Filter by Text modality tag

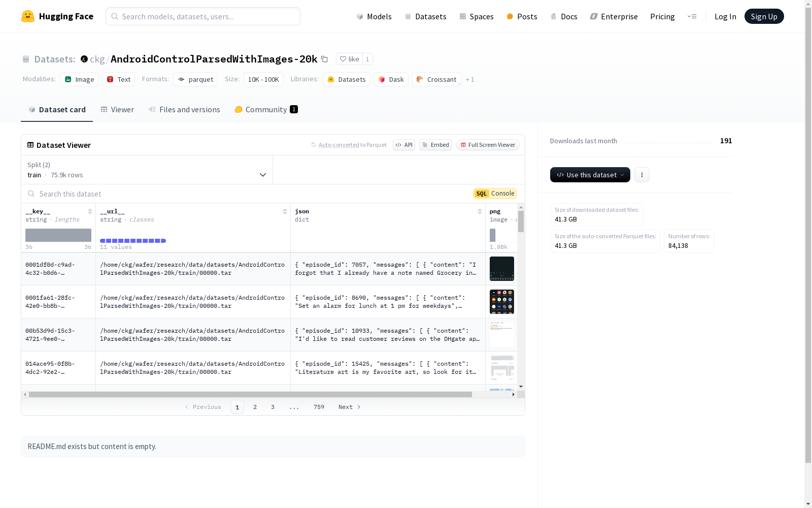tap(119, 79)
